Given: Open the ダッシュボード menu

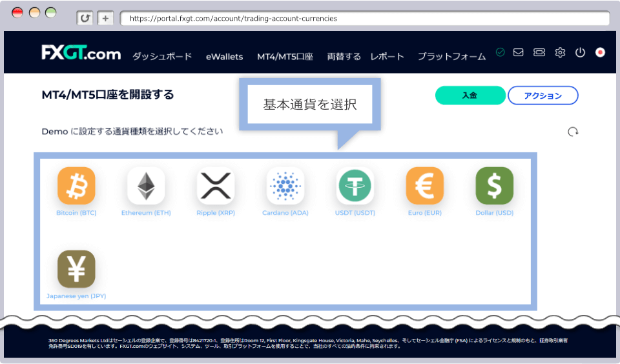Looking at the screenshot, I should click(162, 57).
